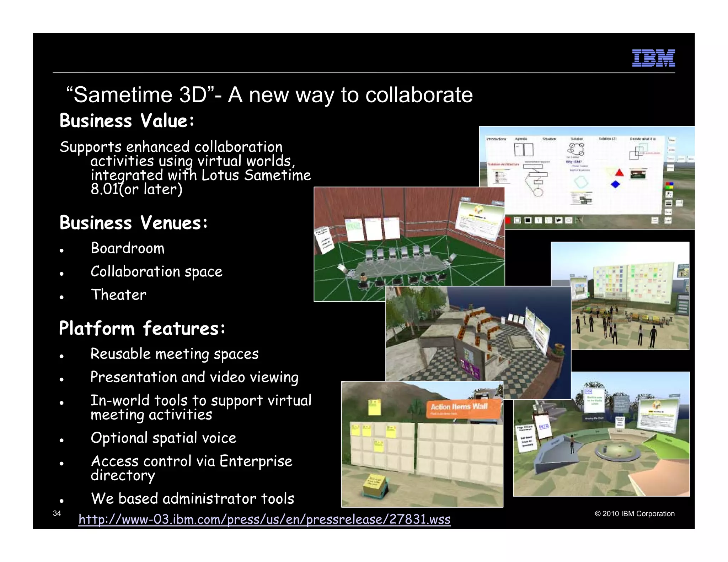Click the "Business Value:" heading

(x=127, y=121)
